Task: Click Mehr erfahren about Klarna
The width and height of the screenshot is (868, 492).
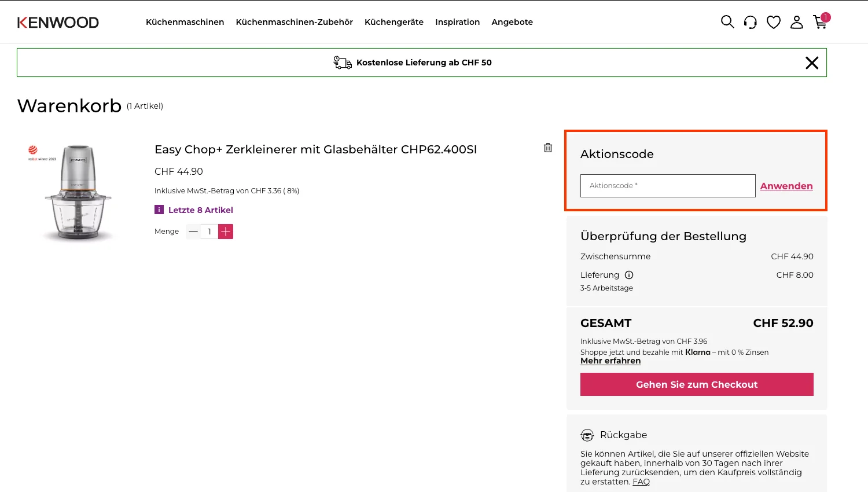Action: [x=610, y=361]
